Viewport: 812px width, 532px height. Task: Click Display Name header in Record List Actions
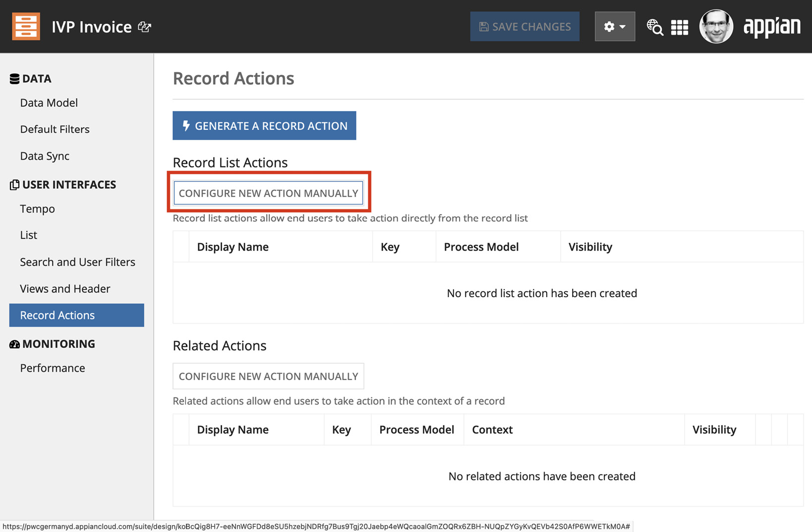click(233, 247)
